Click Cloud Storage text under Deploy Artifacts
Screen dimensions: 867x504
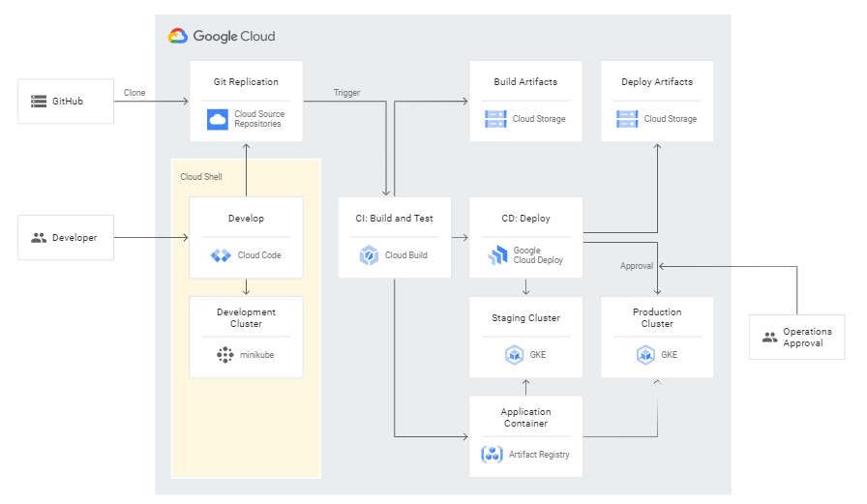tap(671, 119)
